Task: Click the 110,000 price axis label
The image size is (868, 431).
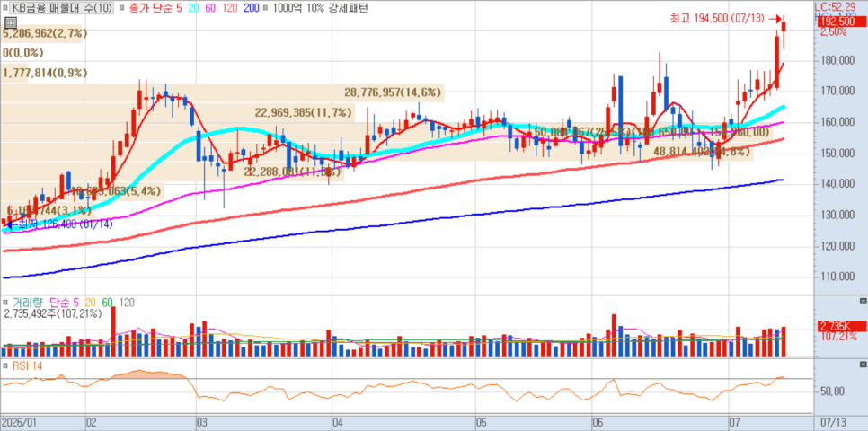Action: coord(837,277)
